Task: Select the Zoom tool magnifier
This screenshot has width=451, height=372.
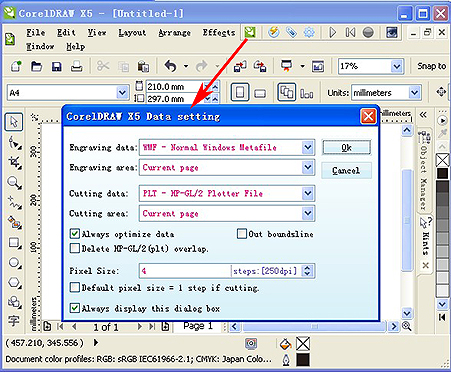Action: [x=14, y=183]
